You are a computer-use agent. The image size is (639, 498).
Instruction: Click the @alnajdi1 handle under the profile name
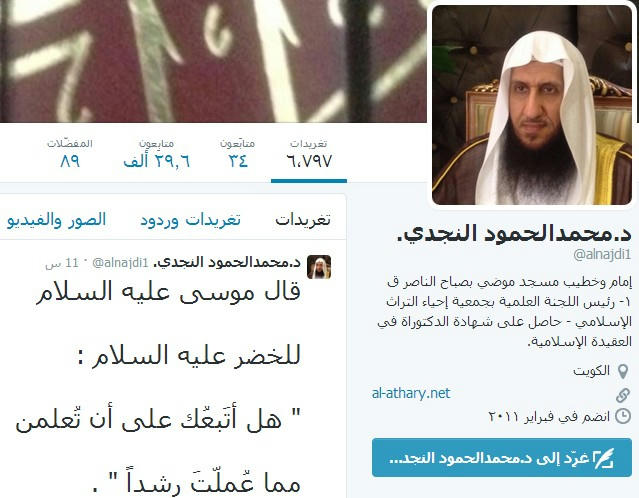point(602,254)
